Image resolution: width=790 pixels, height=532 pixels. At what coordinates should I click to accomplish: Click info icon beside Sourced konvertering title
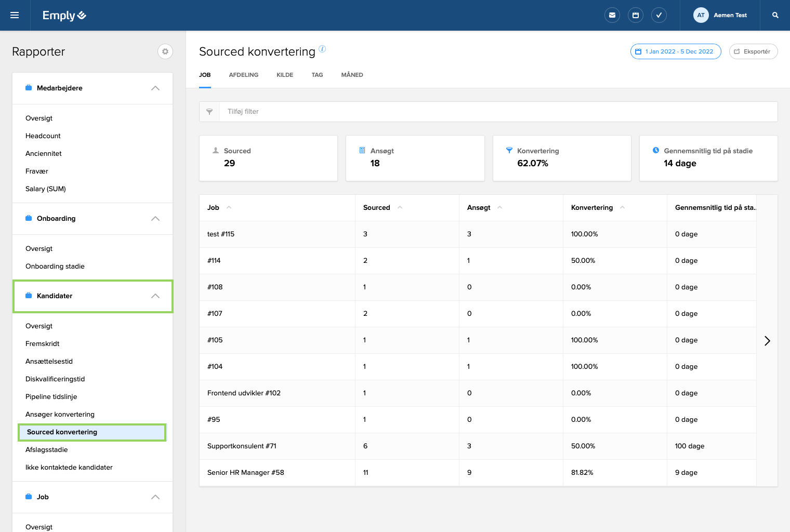(x=322, y=49)
